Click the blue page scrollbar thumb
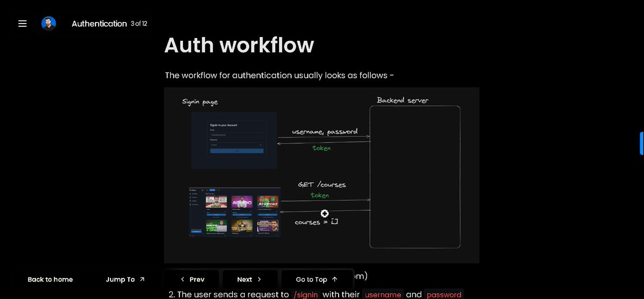This screenshot has height=299, width=644. [641, 143]
